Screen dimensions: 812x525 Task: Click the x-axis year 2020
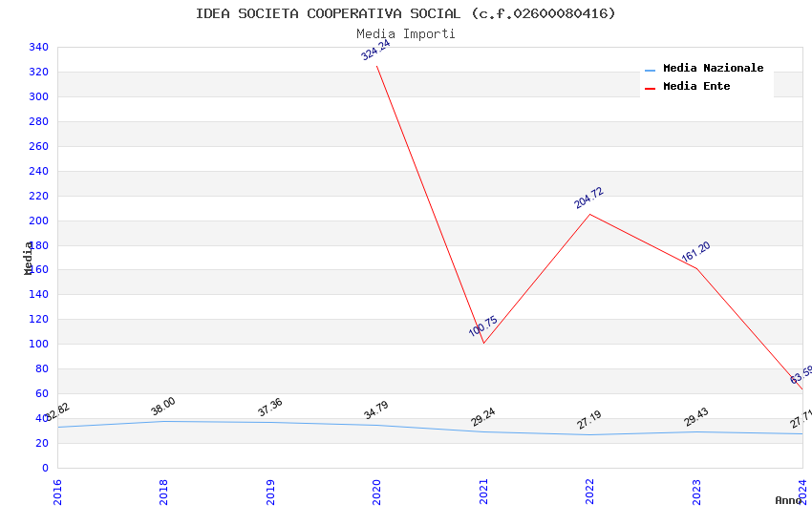(377, 492)
